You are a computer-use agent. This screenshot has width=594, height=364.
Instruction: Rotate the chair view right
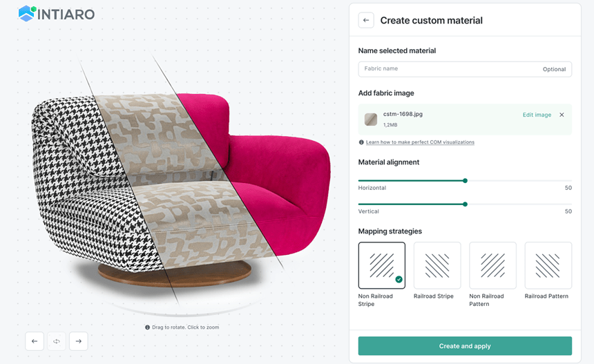pyautogui.click(x=79, y=341)
